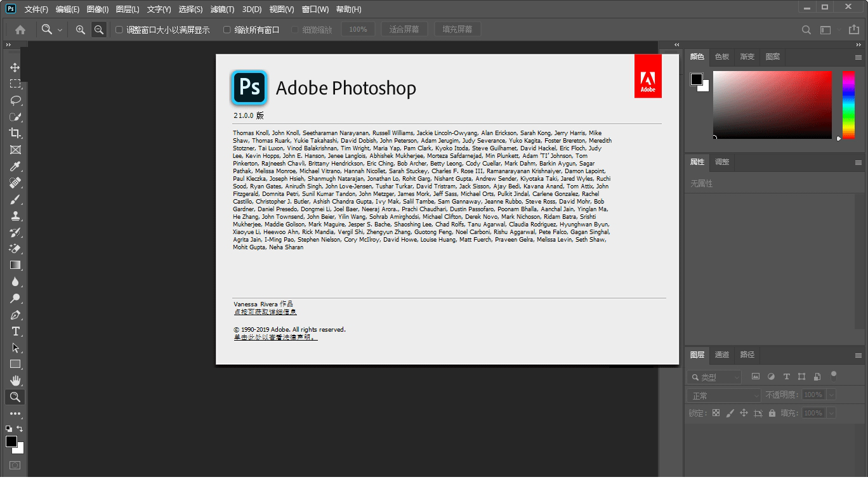Select the Crop tool
The height and width of the screenshot is (496, 868).
(16, 133)
